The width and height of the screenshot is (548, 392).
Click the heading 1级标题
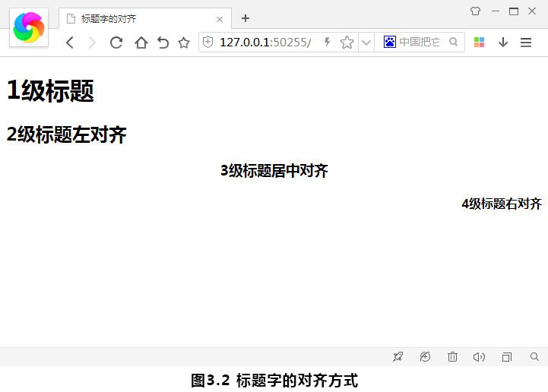51,91
